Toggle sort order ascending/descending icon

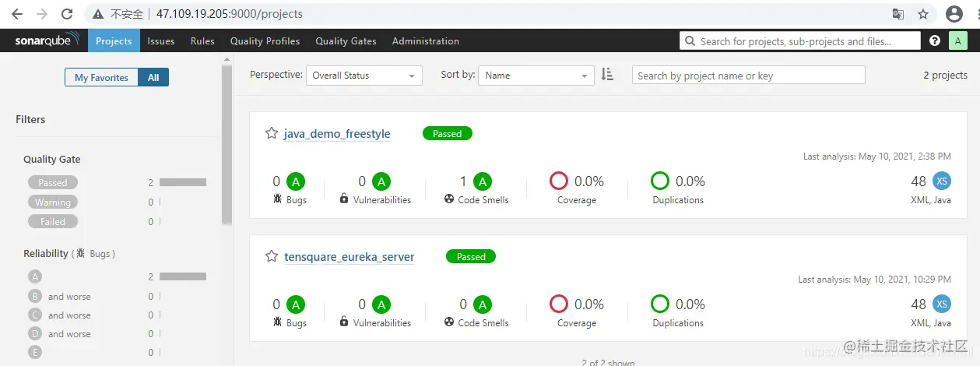point(607,75)
